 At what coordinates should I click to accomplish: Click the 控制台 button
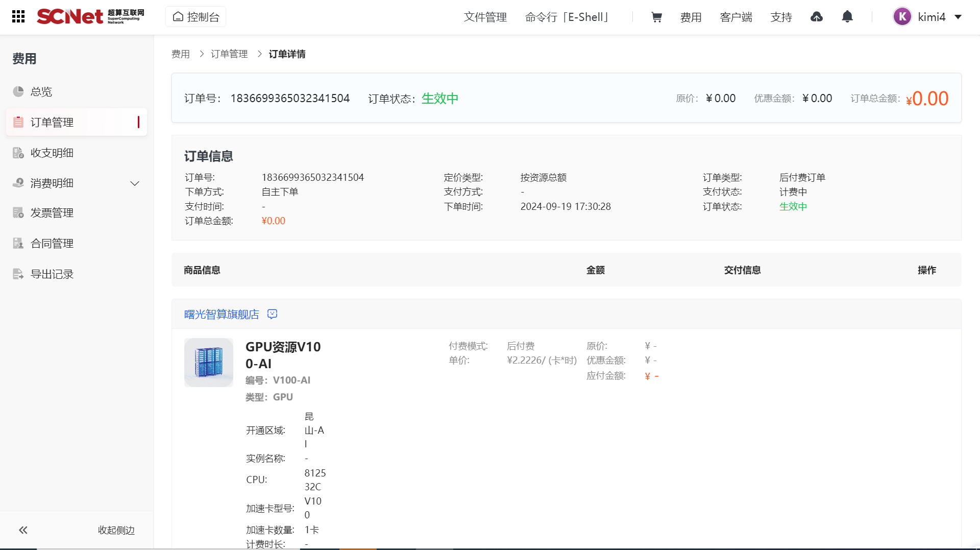(196, 17)
